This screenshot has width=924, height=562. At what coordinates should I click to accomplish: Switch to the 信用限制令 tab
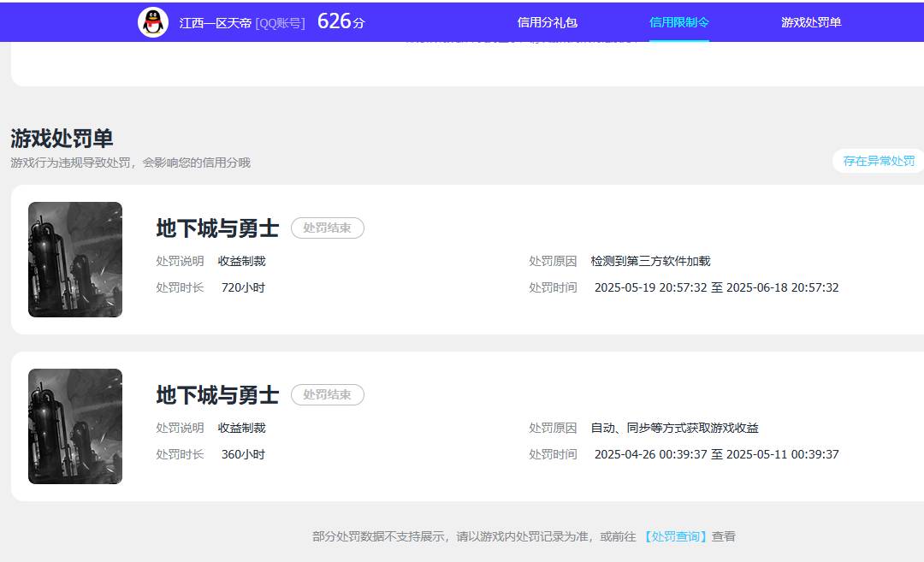679,21
